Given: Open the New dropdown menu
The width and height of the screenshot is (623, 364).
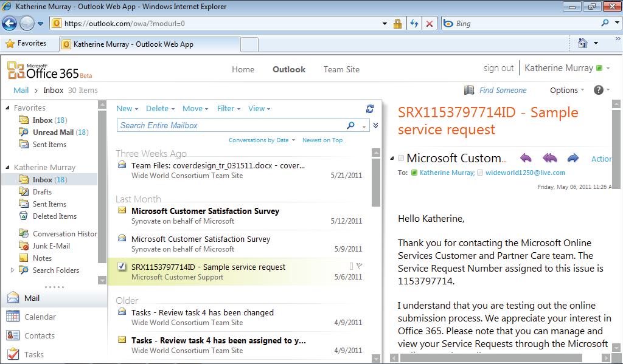Looking at the screenshot, I should coord(127,109).
